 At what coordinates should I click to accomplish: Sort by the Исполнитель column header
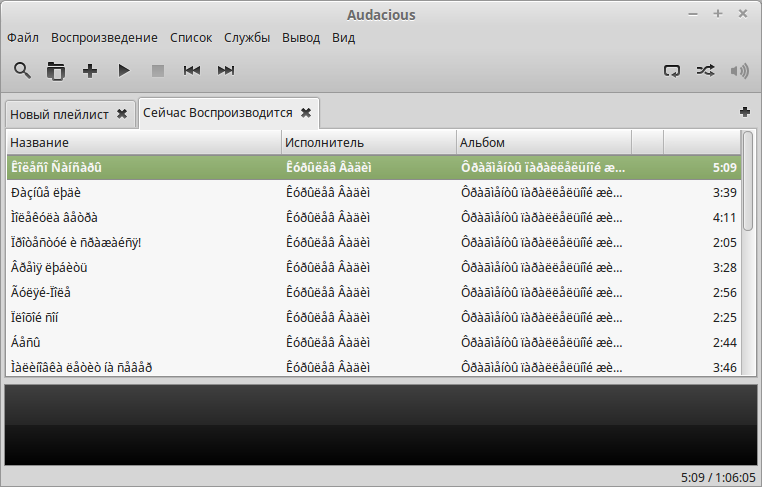point(369,142)
